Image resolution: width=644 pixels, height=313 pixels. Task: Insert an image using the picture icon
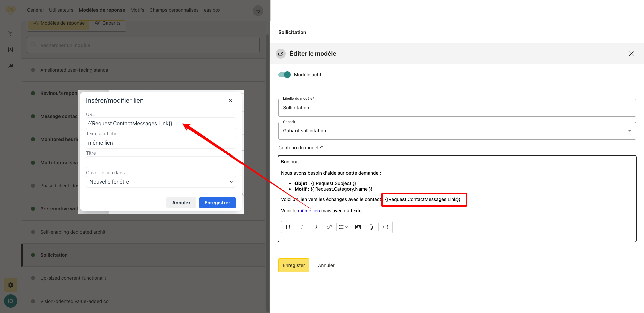[x=358, y=227]
